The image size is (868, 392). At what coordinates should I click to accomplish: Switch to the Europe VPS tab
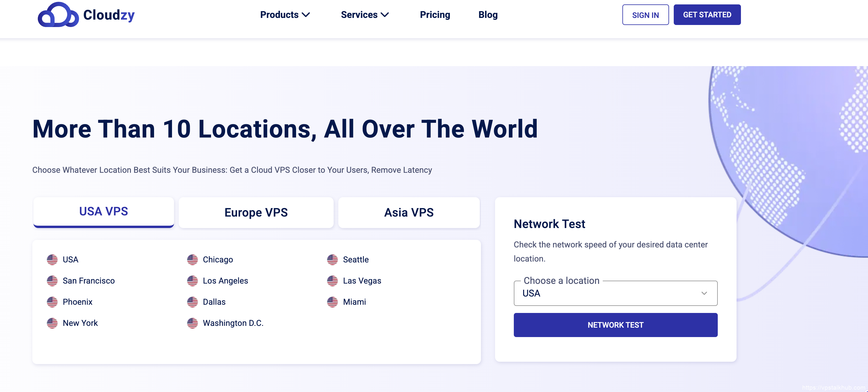click(x=256, y=212)
